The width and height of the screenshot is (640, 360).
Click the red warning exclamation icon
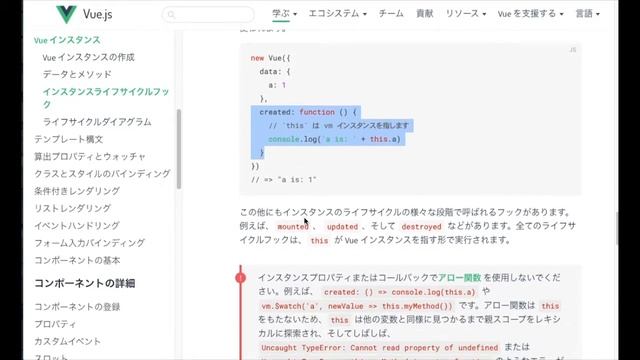(240, 278)
